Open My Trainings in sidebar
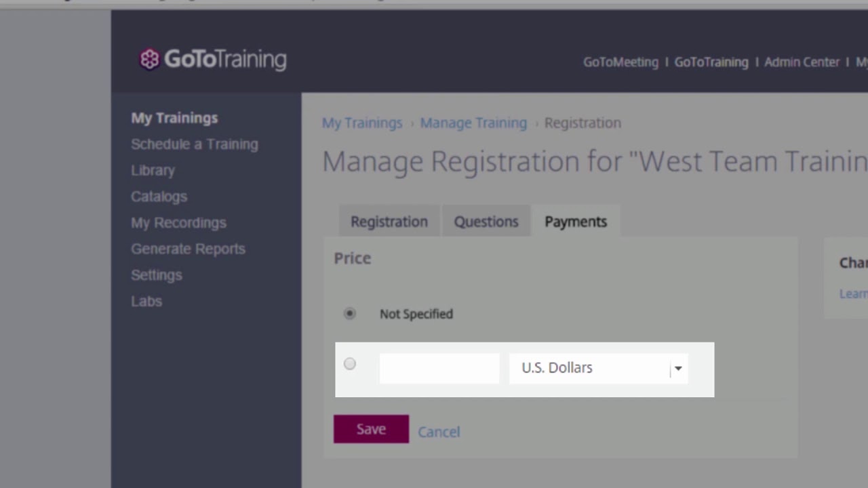The height and width of the screenshot is (488, 868). pyautogui.click(x=174, y=118)
